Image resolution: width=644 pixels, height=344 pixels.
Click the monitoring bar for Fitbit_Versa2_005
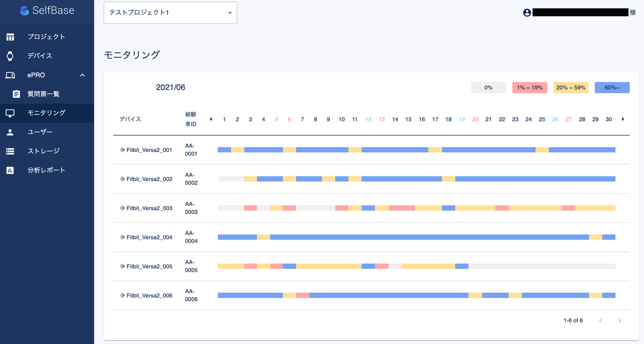[x=417, y=266]
